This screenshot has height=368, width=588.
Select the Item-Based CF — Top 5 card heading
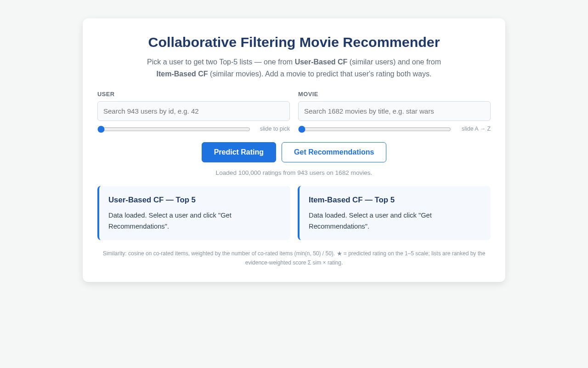(351, 200)
